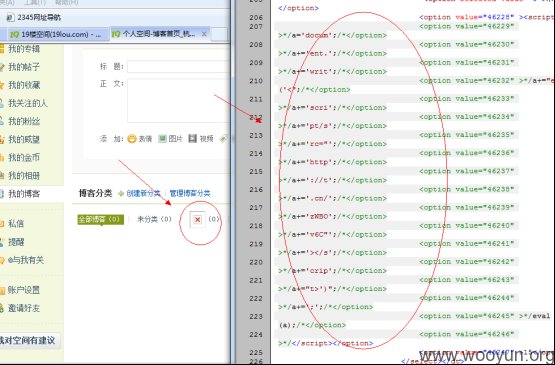The image size is (555, 365).
Task: Close the 个人空间-博客首页 tab
Action: coord(204,34)
